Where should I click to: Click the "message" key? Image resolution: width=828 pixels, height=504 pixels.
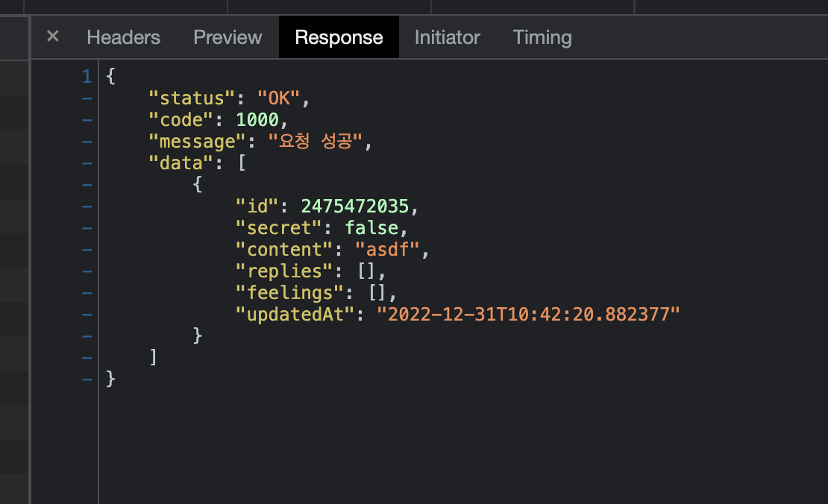point(197,142)
